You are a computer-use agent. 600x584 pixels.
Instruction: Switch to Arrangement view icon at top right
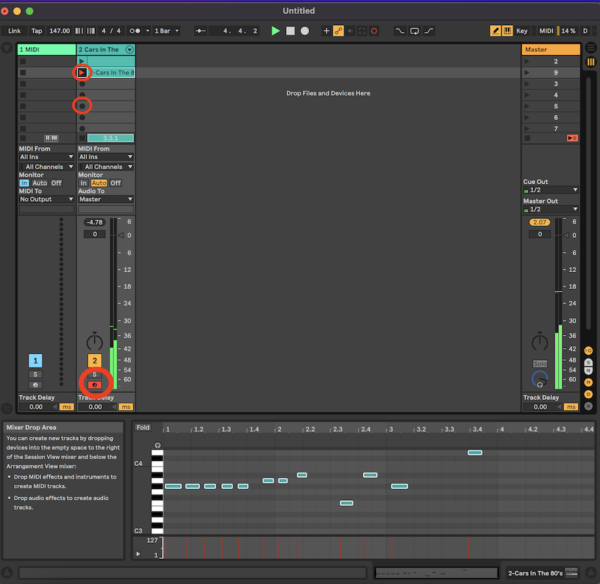coord(591,48)
